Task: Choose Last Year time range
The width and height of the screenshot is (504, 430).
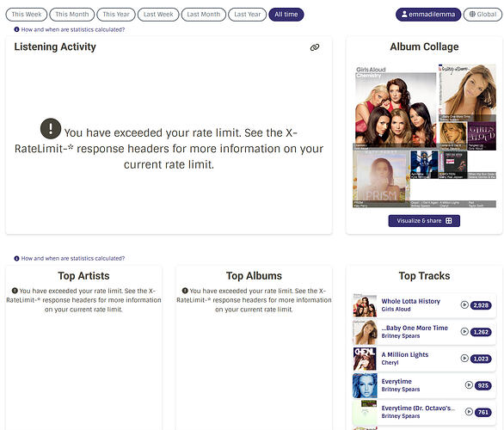Action: (247, 15)
